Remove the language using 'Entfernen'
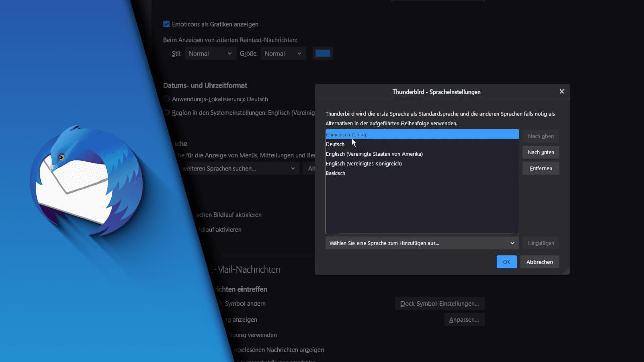Viewport: 644px width, 362px height. click(541, 168)
